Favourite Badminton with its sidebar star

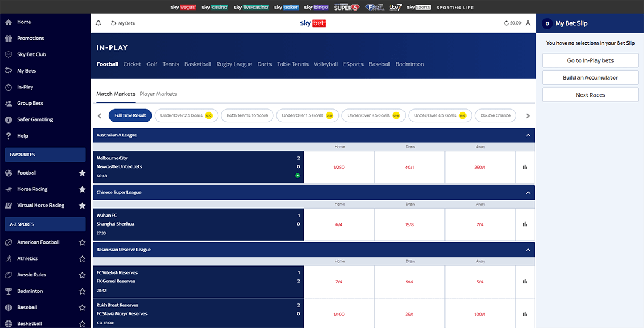82,291
